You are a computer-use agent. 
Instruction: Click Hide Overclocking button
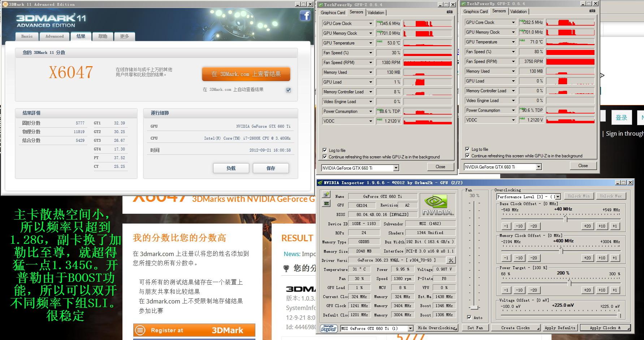(x=437, y=328)
